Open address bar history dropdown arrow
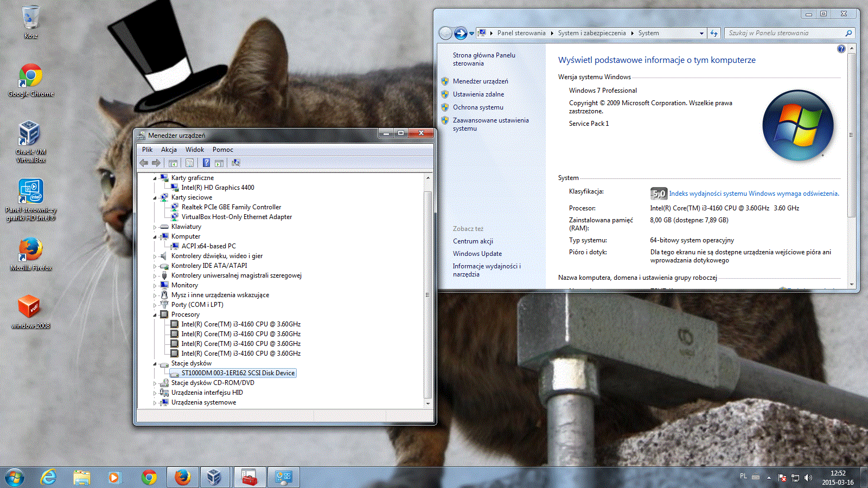The height and width of the screenshot is (488, 868). [x=701, y=33]
